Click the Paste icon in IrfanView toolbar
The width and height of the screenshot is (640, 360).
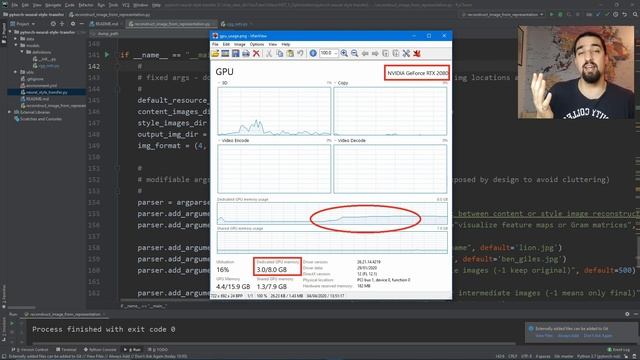click(x=290, y=53)
